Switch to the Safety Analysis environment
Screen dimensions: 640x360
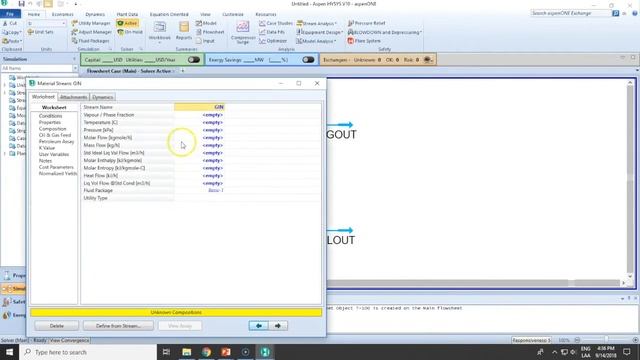pos(13,302)
